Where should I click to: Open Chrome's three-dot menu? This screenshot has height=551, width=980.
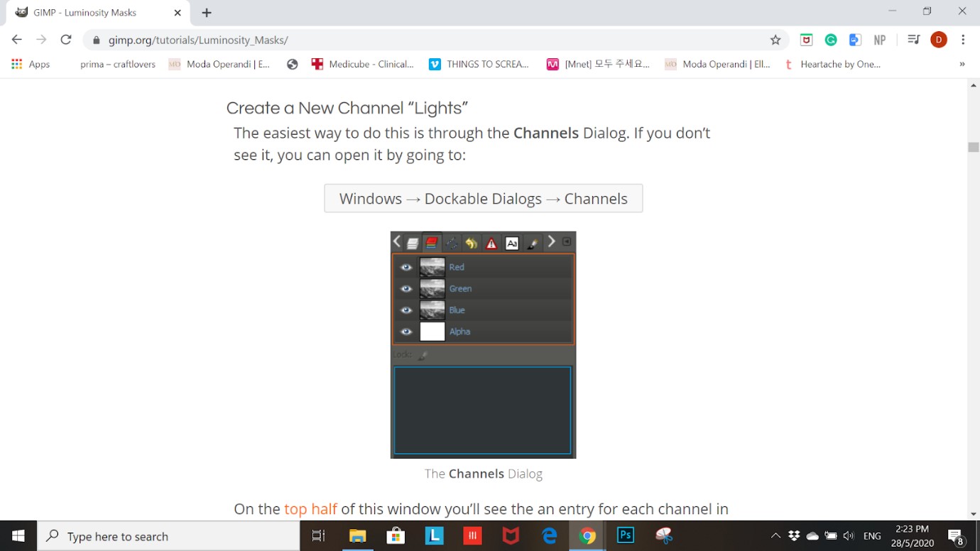[963, 40]
